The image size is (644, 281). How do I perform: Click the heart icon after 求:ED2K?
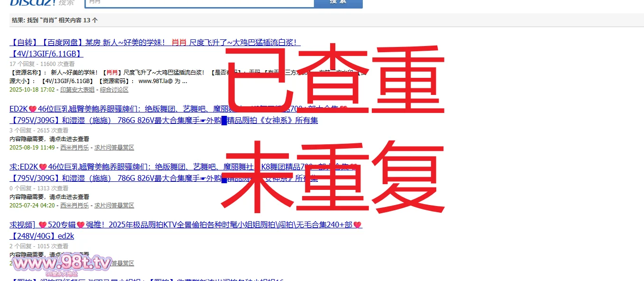pyautogui.click(x=43, y=167)
